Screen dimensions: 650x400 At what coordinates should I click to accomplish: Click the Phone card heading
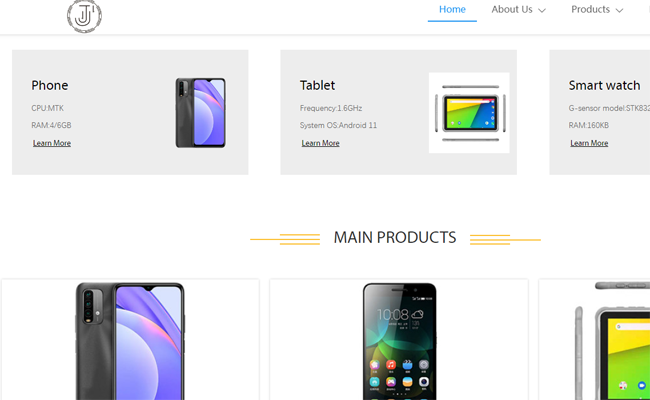pyautogui.click(x=50, y=85)
